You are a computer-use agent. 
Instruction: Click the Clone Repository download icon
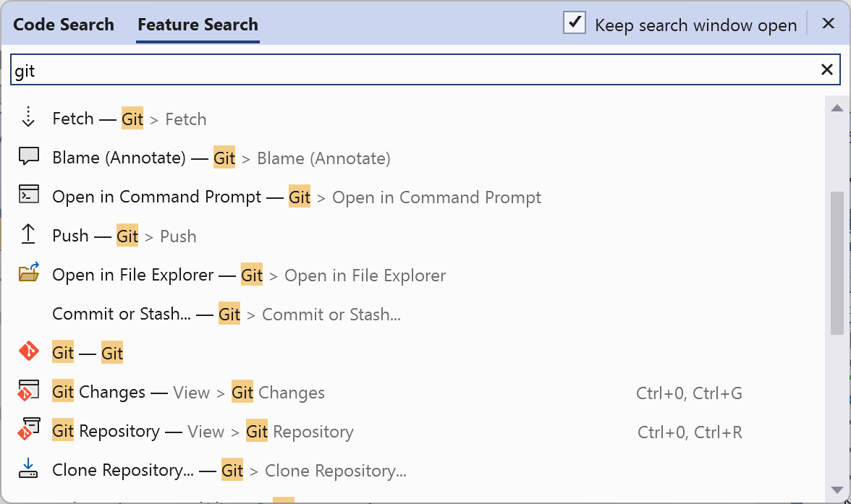(x=28, y=469)
